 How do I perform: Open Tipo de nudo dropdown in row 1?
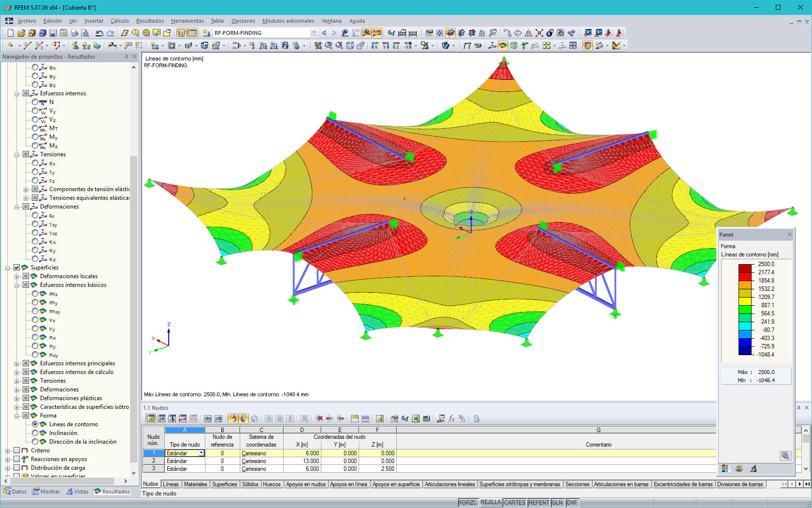[x=202, y=453]
